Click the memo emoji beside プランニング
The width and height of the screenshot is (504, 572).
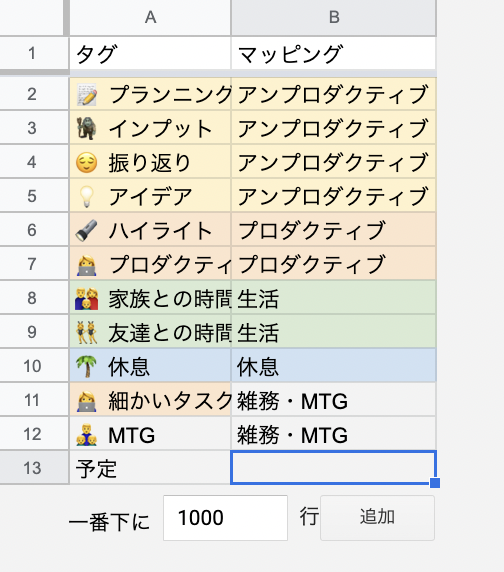click(x=87, y=95)
